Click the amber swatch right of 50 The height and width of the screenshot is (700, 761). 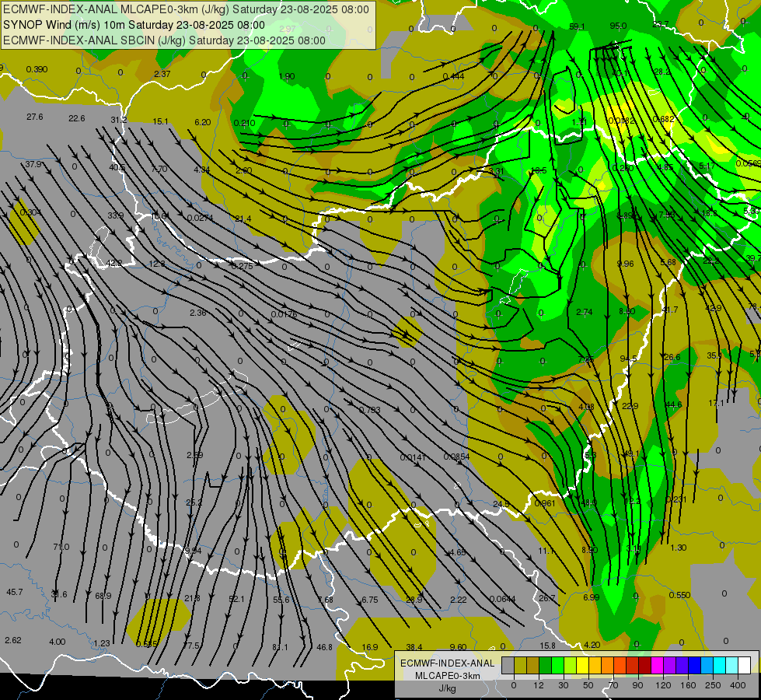tap(595, 665)
